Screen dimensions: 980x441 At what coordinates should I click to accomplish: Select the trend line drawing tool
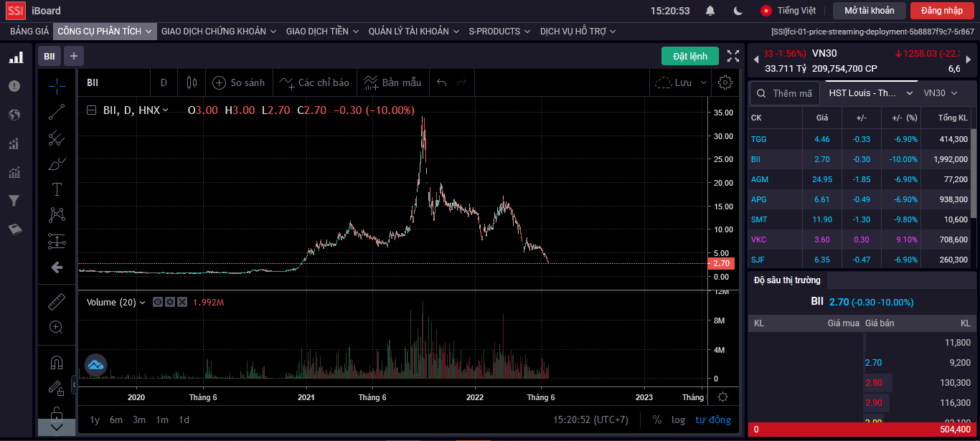tap(57, 112)
